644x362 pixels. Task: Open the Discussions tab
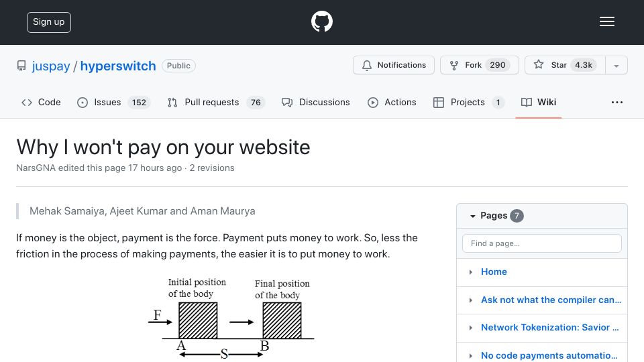(316, 102)
